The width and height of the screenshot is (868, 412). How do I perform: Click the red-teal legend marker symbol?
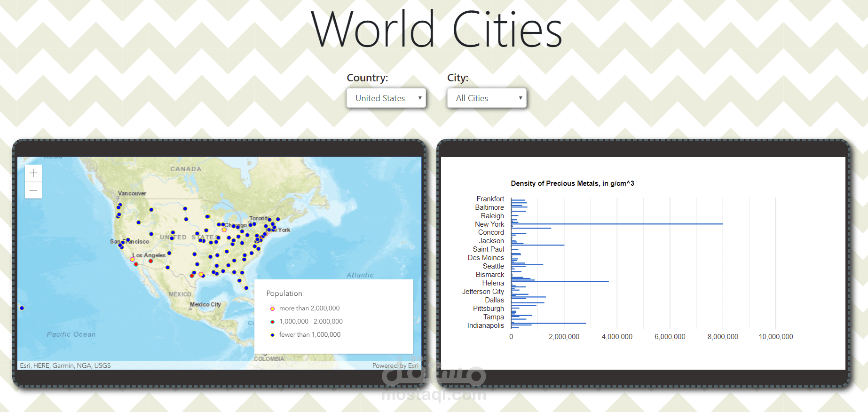click(272, 322)
